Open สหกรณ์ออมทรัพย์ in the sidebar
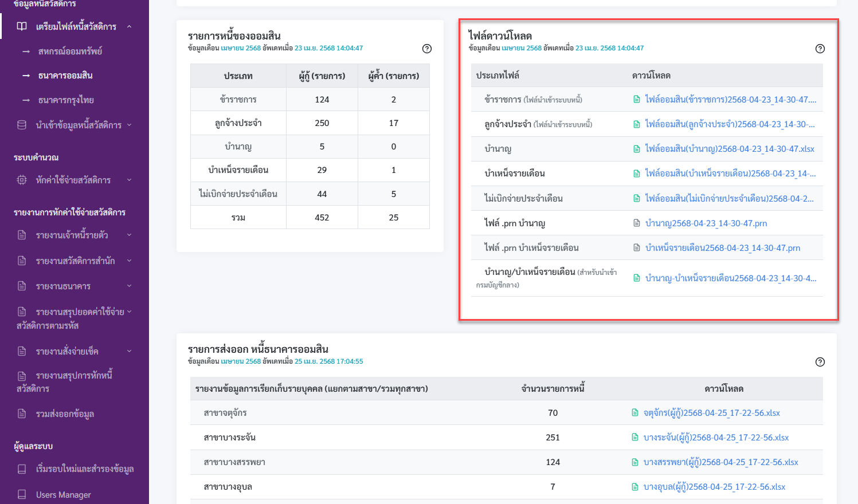The width and height of the screenshot is (858, 504). (x=70, y=51)
